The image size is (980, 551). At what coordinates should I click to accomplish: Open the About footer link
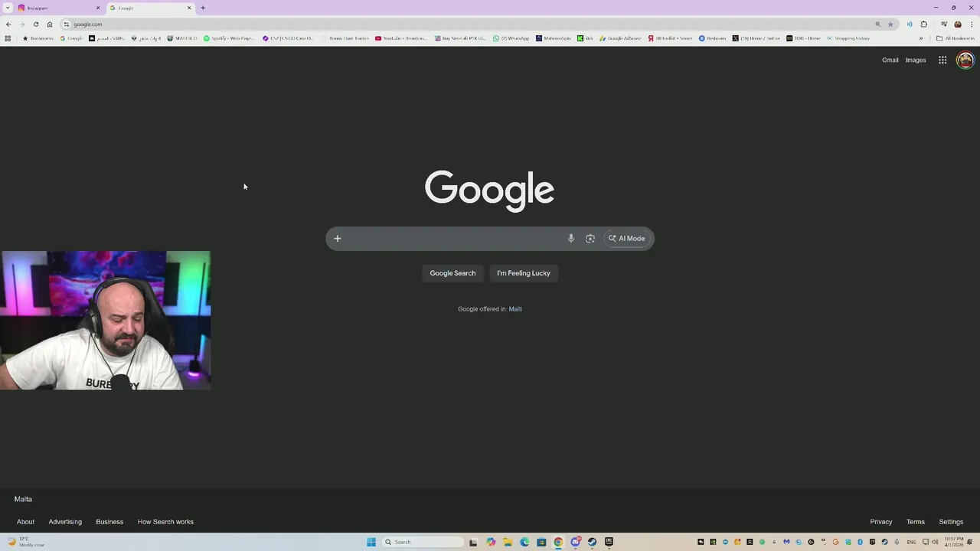[25, 522]
